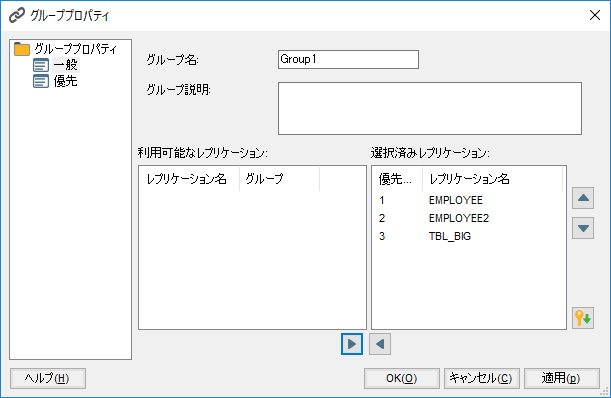Click priority number 3 cell
The image size is (611, 398).
click(381, 236)
